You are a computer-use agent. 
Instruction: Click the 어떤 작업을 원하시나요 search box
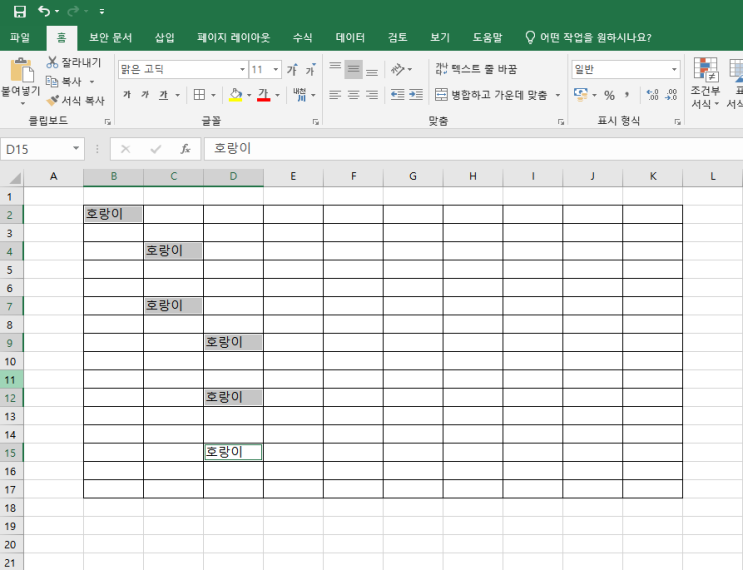pyautogui.click(x=589, y=37)
